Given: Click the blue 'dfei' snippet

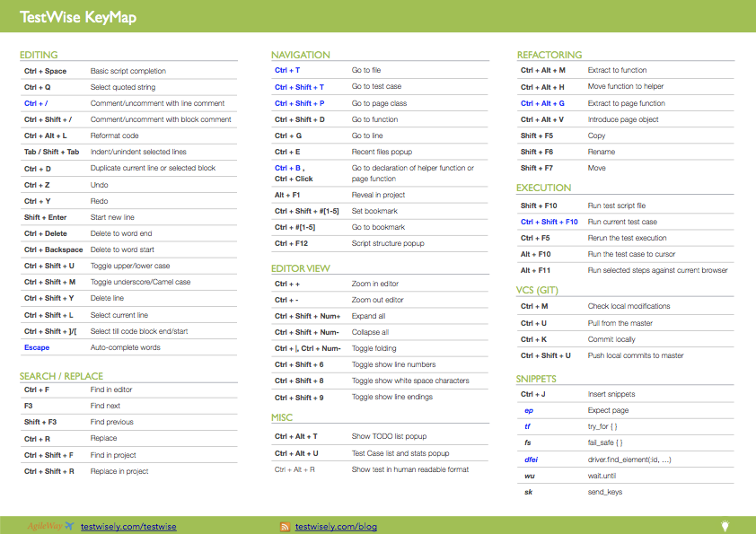Looking at the screenshot, I should click(x=531, y=460).
